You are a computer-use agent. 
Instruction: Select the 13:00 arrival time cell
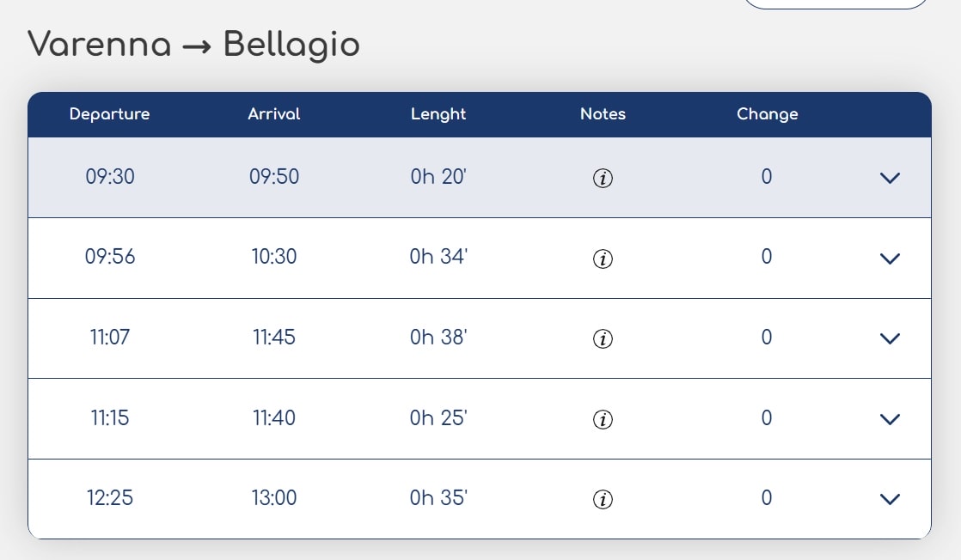(274, 497)
